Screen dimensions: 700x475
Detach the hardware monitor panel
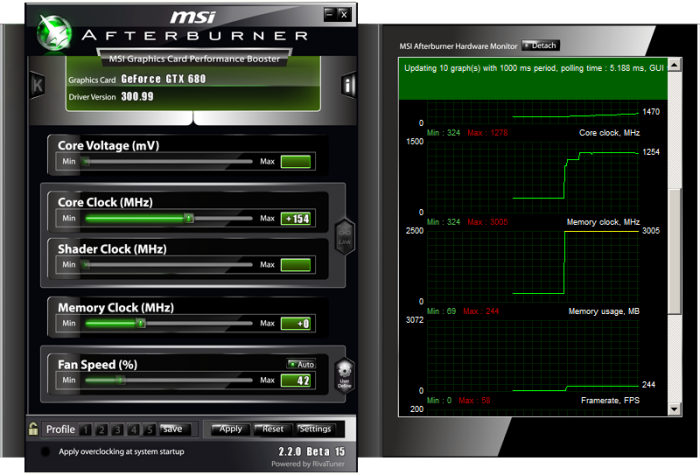tap(540, 46)
